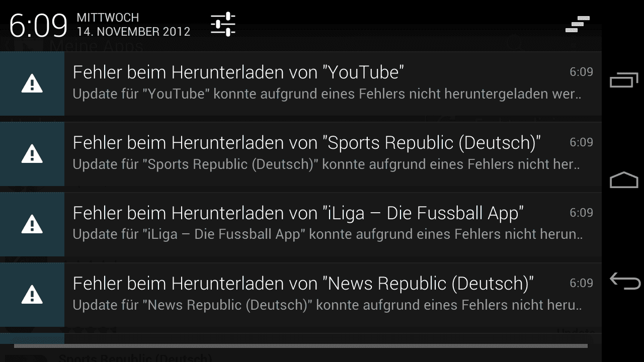
Task: Tap the warning icon beside YouTube error
Action: coord(32,83)
